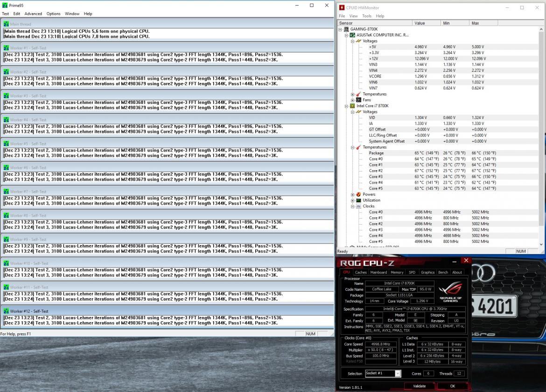Switch to CPU-Z Memory tab
This screenshot has width=546, height=392.
pos(397,272)
